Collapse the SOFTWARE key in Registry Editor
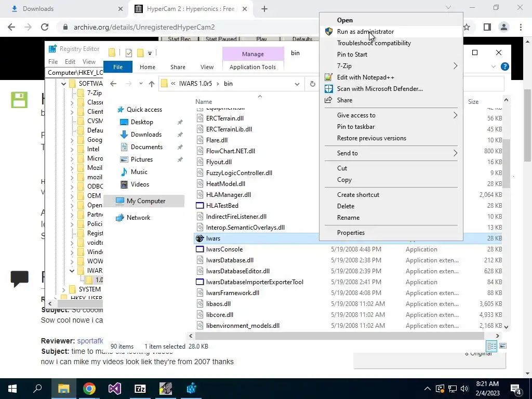532x399 pixels. pyautogui.click(x=63, y=84)
